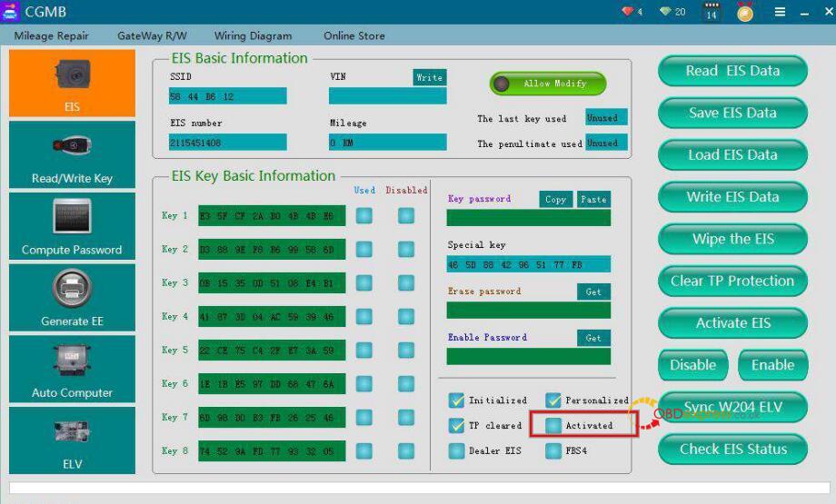Viewport: 836px width, 504px height.
Task: Click the VIN input field
Action: point(388,96)
